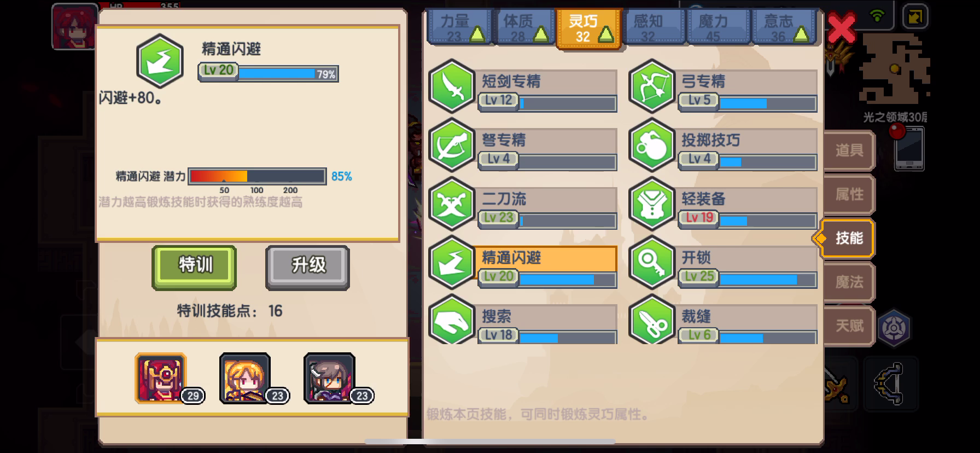
Task: Select the 弓专精 bow skill icon
Action: click(x=651, y=86)
